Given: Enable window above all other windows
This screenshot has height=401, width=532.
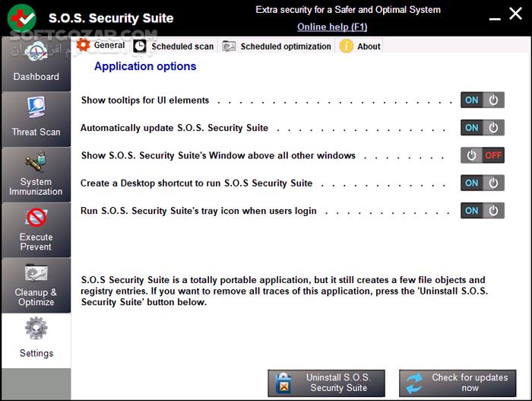Looking at the screenshot, I should tap(482, 155).
